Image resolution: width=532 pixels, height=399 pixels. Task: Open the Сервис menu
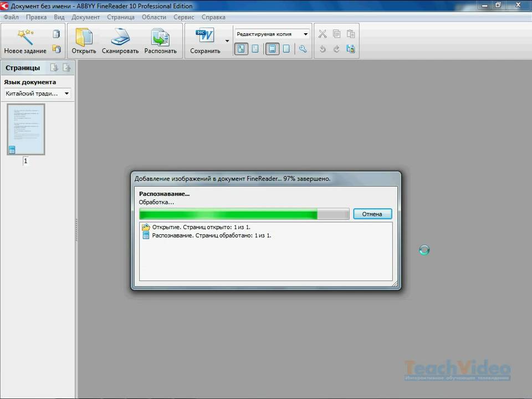(184, 17)
